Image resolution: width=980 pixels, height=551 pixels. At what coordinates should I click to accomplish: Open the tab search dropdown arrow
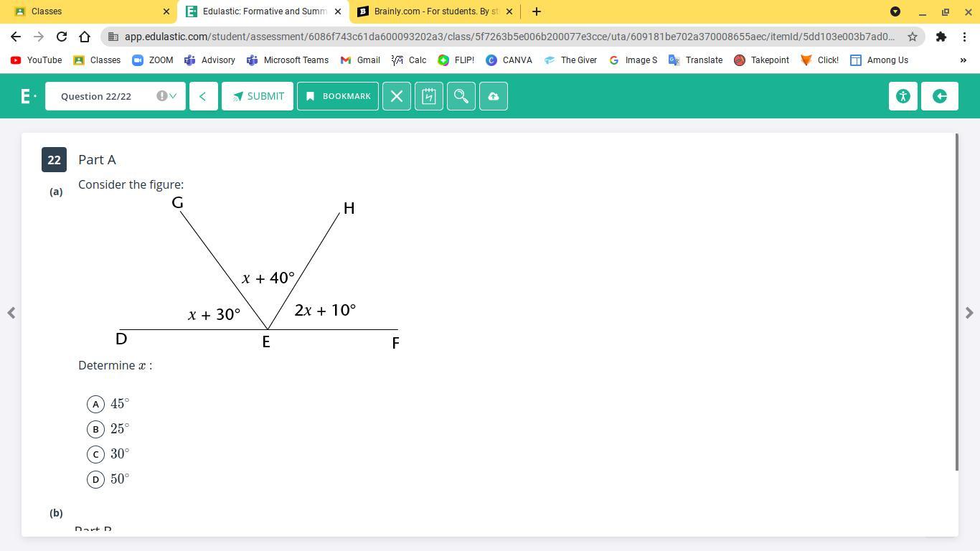point(895,11)
